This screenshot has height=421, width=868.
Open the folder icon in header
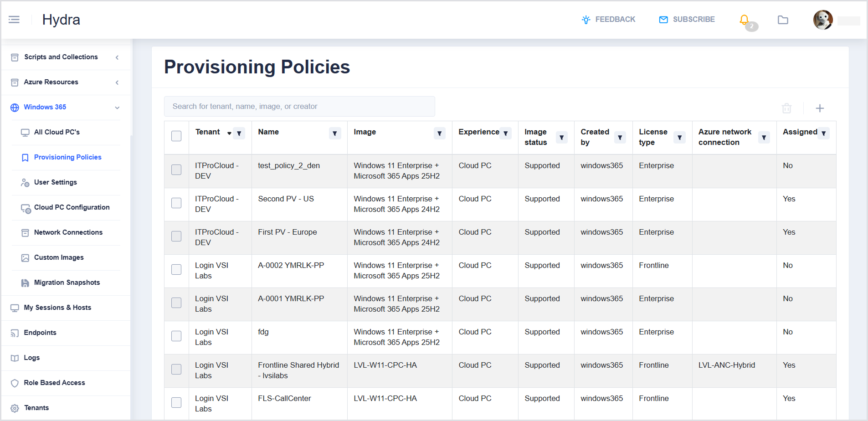click(783, 20)
